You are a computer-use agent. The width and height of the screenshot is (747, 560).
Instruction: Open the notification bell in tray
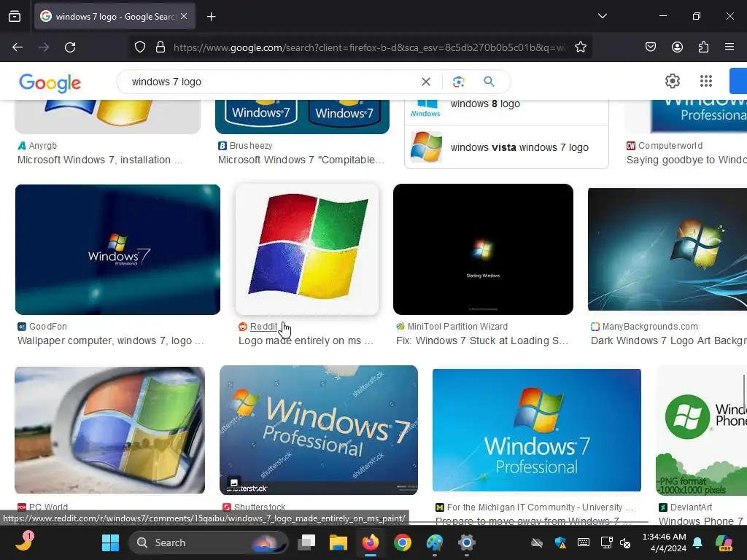click(x=697, y=542)
